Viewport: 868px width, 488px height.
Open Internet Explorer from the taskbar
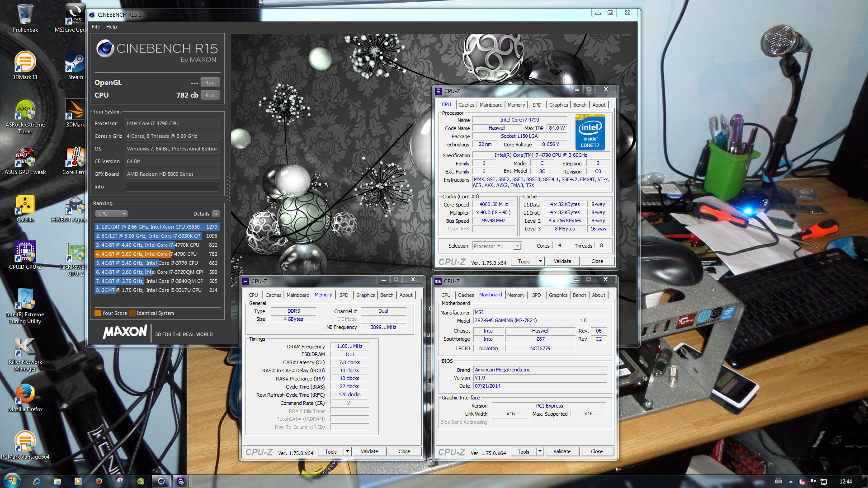click(37, 481)
